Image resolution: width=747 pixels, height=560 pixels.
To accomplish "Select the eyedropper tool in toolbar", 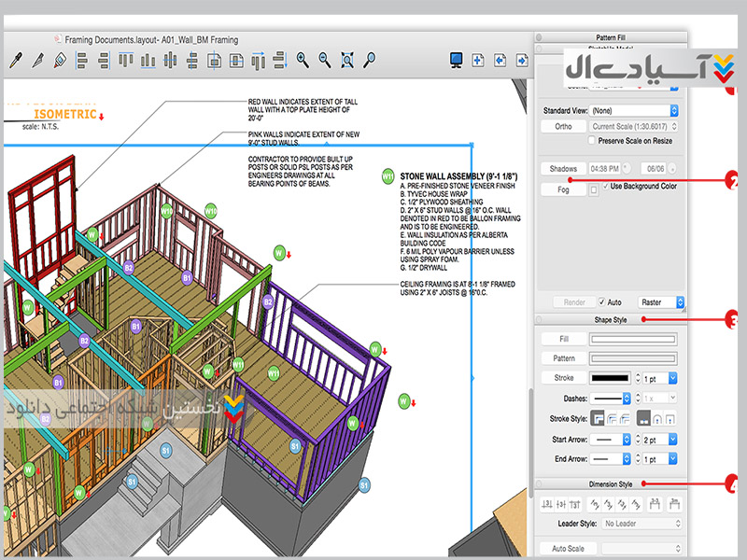I will point(15,61).
